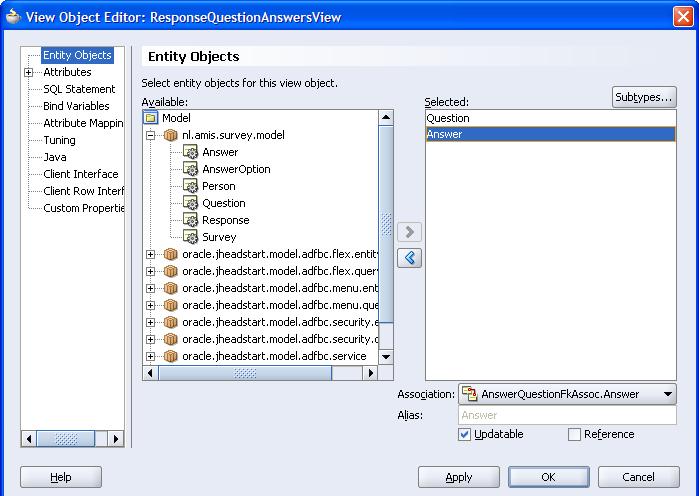Open the Association dropdown
This screenshot has height=496, width=699.
(667, 394)
